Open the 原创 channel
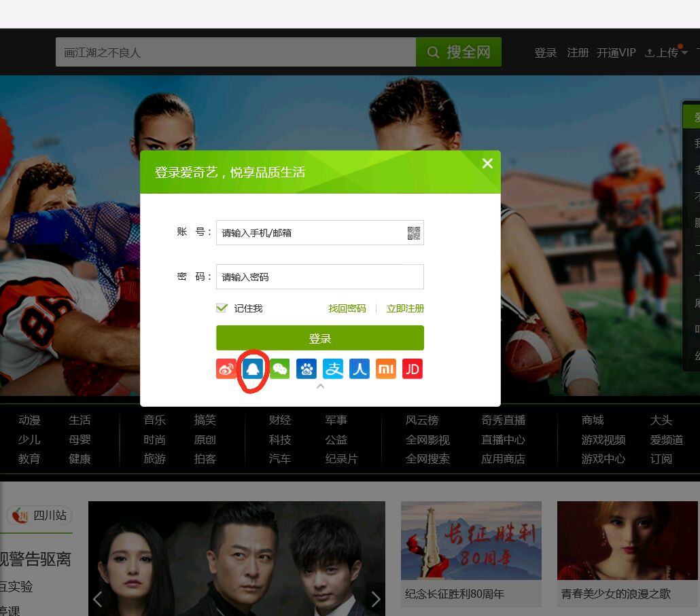Screen dimensions: 700x616 tap(205, 440)
